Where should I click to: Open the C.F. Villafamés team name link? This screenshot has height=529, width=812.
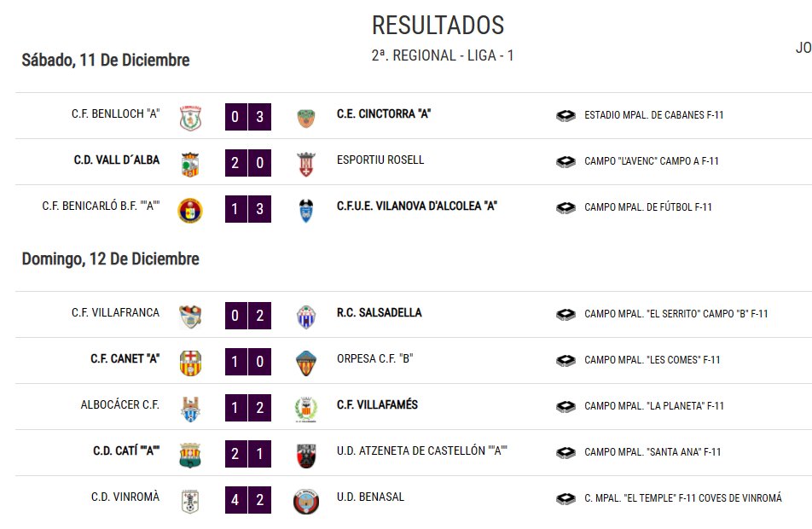tap(377, 404)
